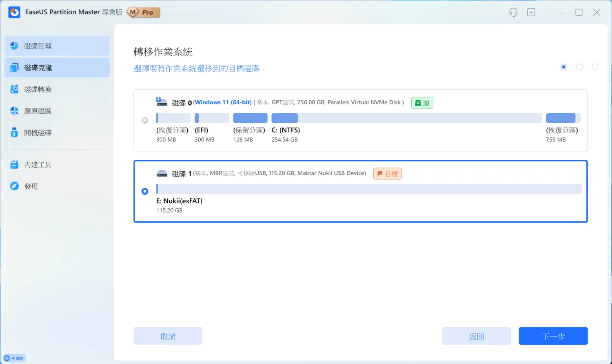Close the EaseUS Partition Master window

pyautogui.click(x=596, y=12)
